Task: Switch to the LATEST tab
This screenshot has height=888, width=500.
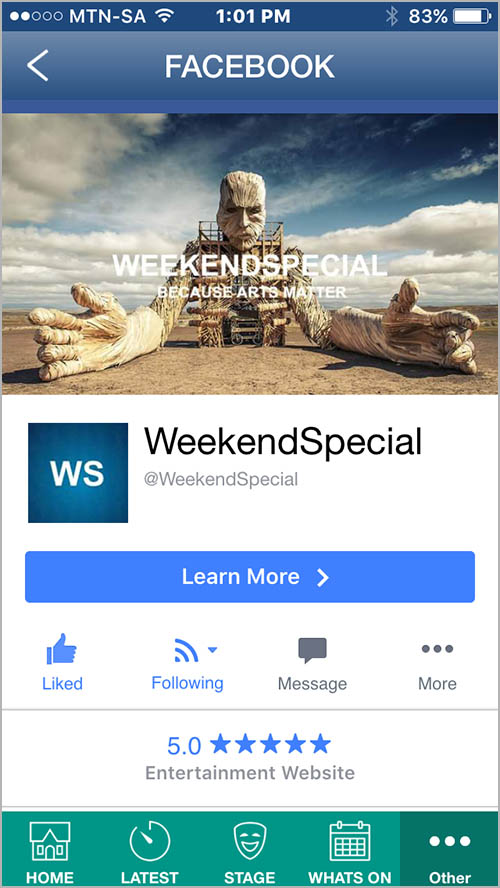Action: (149, 849)
